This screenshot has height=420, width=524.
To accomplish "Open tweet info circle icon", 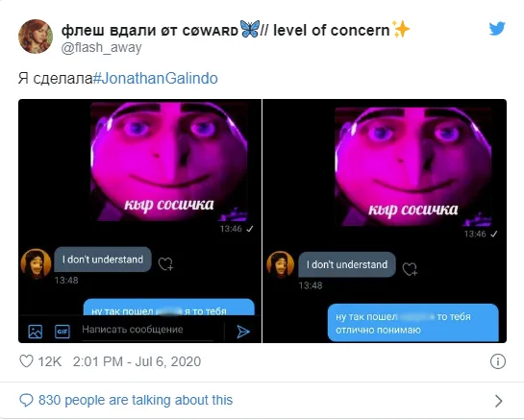I will [498, 361].
